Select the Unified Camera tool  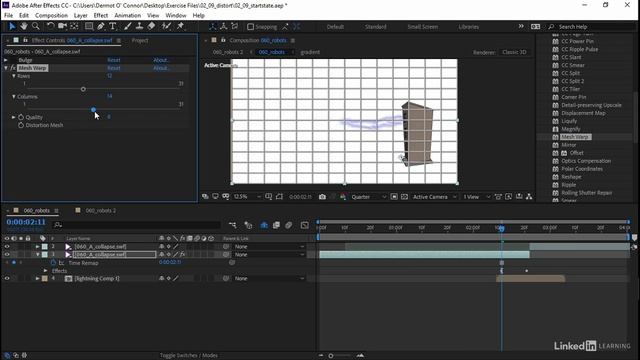tap(62, 26)
